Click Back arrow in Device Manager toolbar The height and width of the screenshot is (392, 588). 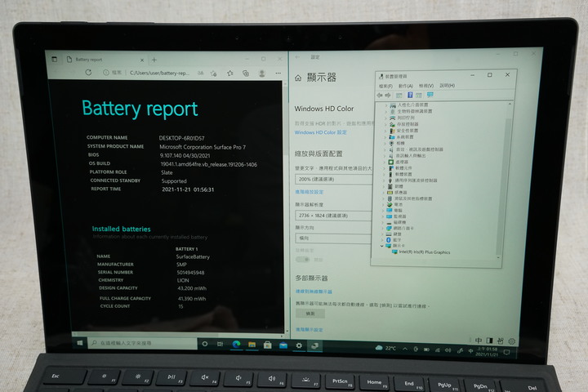(x=380, y=96)
